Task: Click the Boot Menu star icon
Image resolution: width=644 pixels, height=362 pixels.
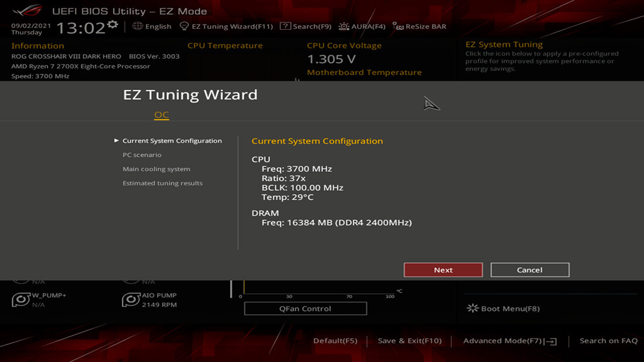Action: [x=472, y=308]
